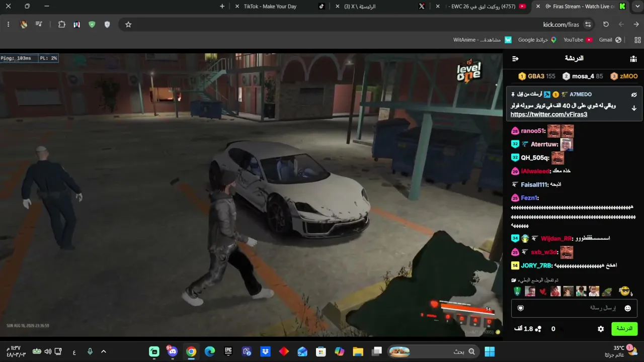Click the green shield extension icon
Viewport: 644px width, 362px height.
pos(92,25)
